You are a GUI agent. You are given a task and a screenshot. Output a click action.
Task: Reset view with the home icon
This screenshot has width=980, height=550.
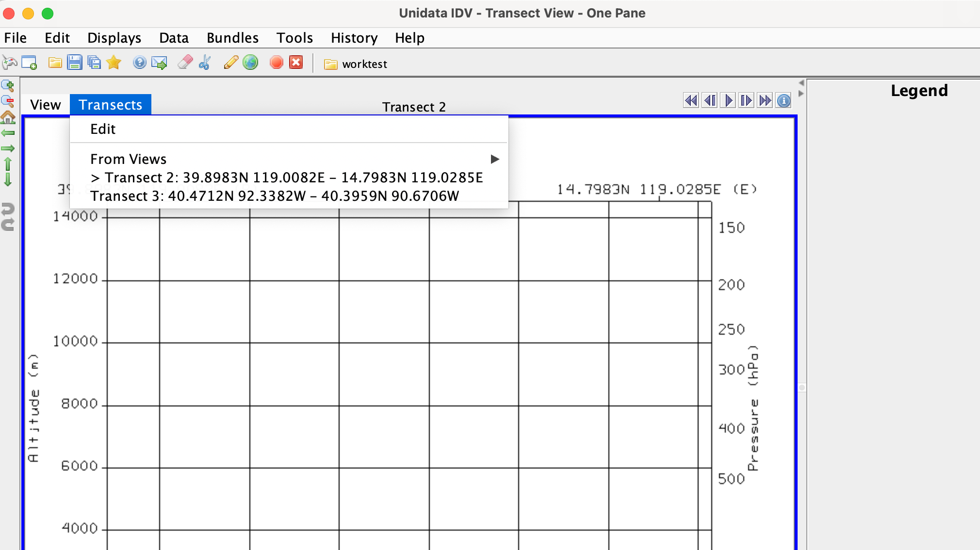(8, 117)
